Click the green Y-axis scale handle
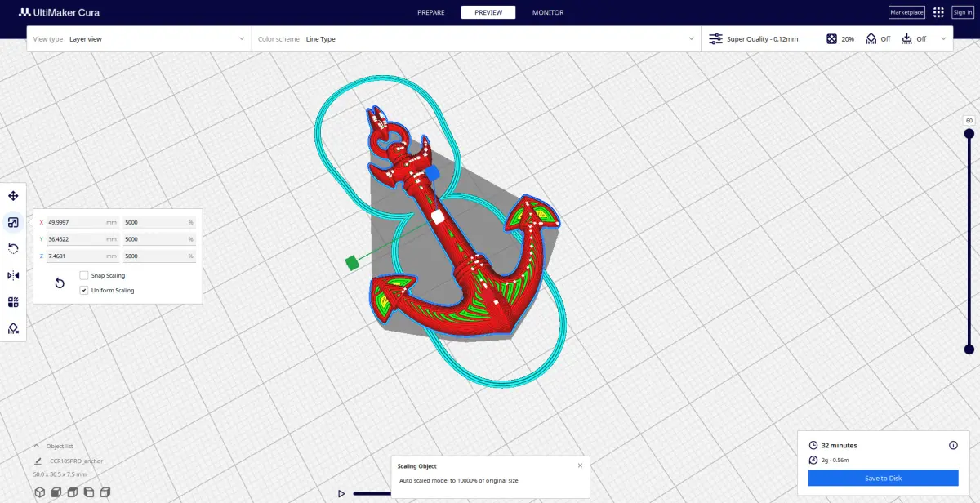This screenshot has height=503, width=980. [351, 262]
